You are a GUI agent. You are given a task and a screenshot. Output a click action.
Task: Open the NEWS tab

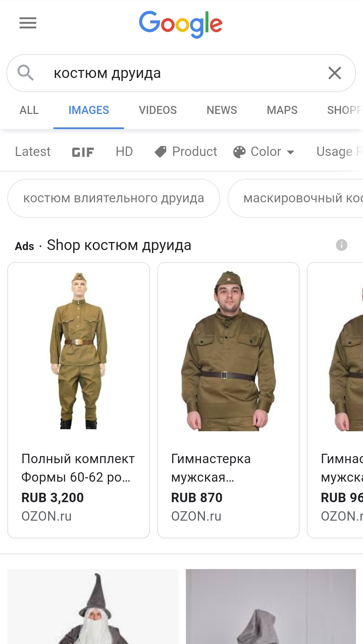(221, 110)
